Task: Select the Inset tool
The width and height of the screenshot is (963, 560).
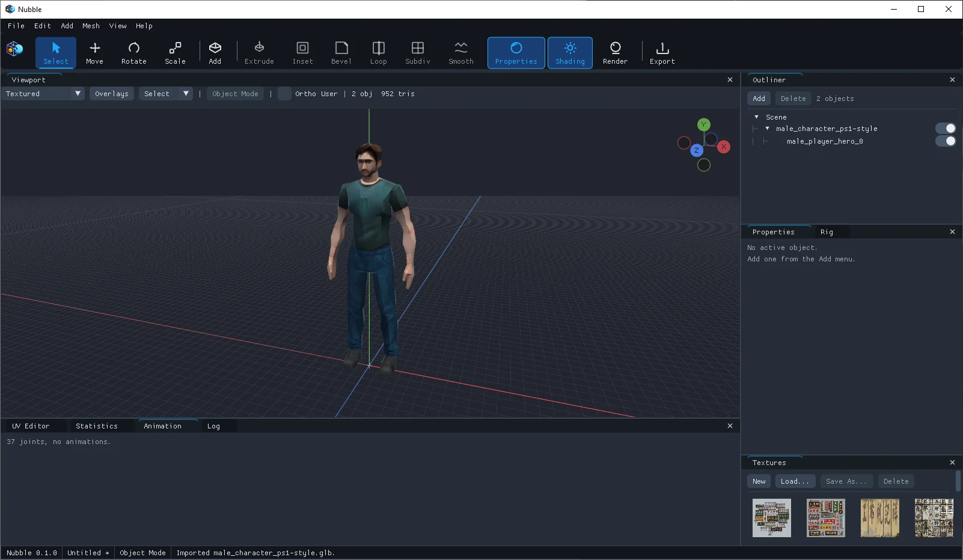Action: [x=302, y=53]
